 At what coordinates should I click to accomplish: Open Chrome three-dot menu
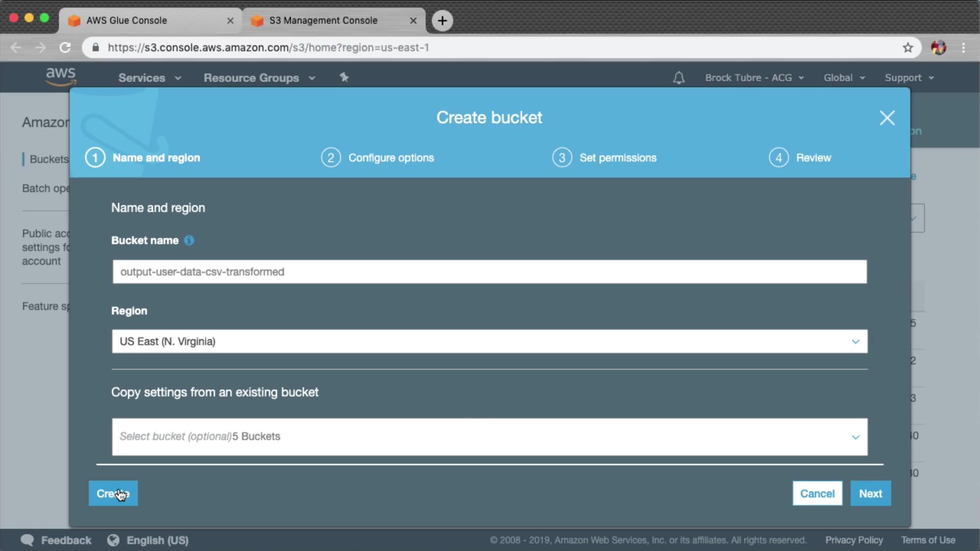pos(963,47)
